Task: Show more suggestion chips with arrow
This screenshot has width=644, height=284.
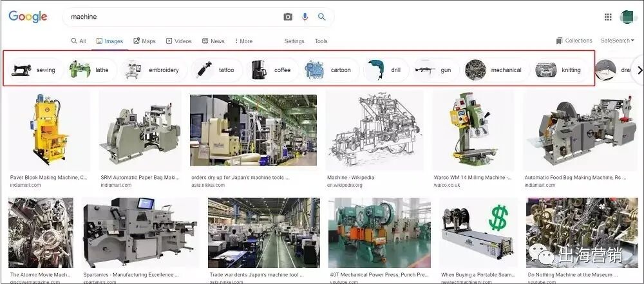Action: [639, 70]
